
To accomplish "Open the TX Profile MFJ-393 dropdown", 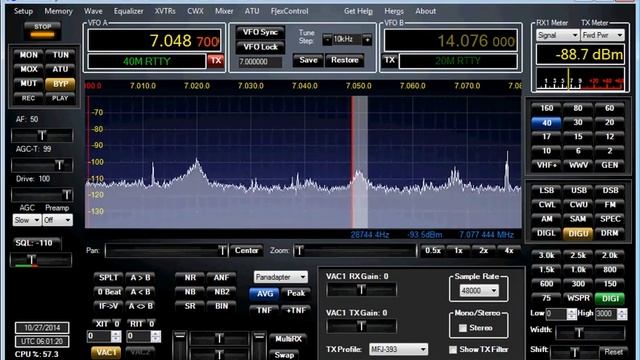I will [398, 349].
